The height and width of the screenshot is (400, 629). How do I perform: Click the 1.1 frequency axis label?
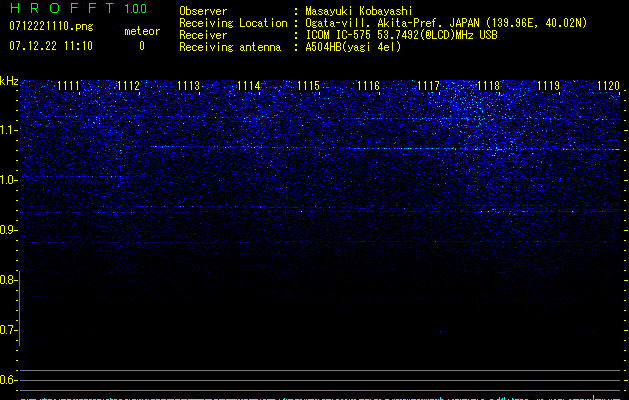(x=9, y=130)
